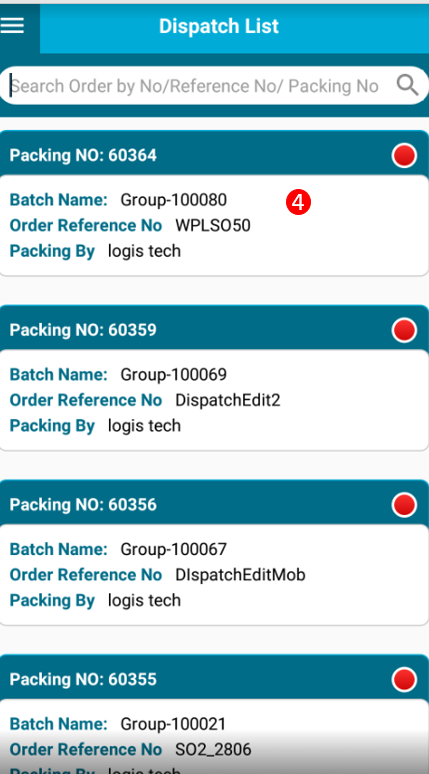This screenshot has width=429, height=774.
Task: Open the Packing NO: 60364 header
Action: [214, 154]
